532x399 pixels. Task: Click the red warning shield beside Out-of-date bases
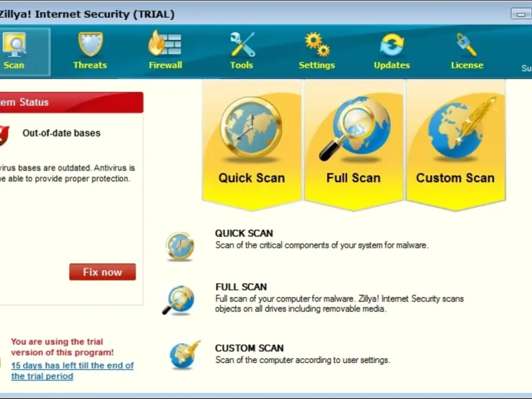click(x=4, y=136)
